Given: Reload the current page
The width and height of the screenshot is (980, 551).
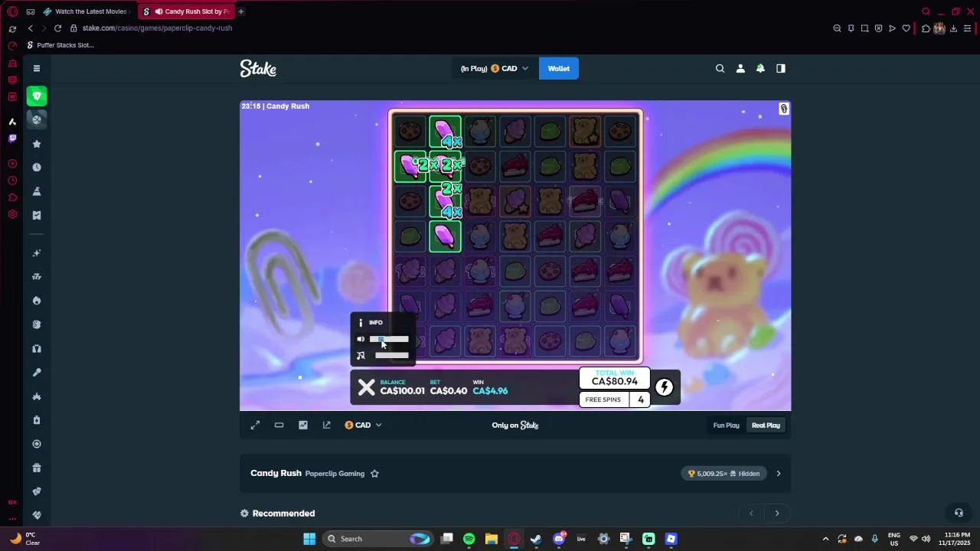Looking at the screenshot, I should point(57,28).
